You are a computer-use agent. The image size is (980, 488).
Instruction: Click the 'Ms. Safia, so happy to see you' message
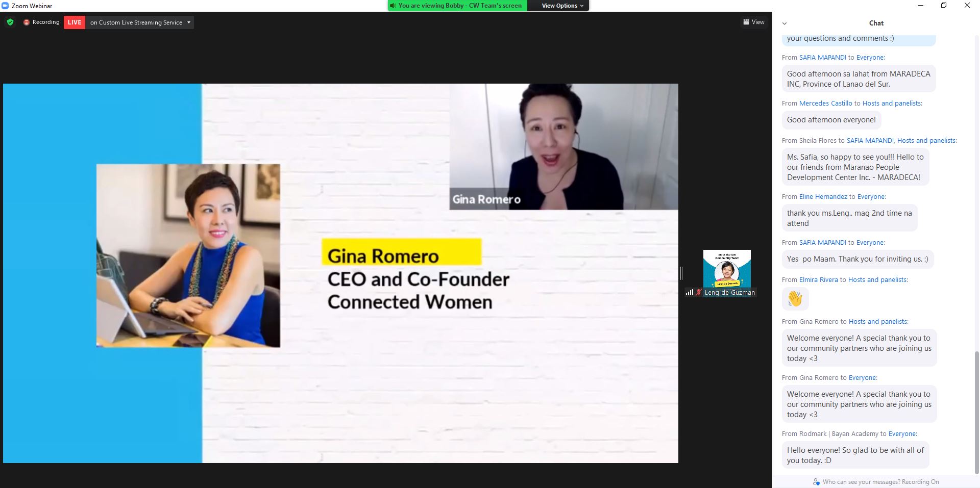855,167
